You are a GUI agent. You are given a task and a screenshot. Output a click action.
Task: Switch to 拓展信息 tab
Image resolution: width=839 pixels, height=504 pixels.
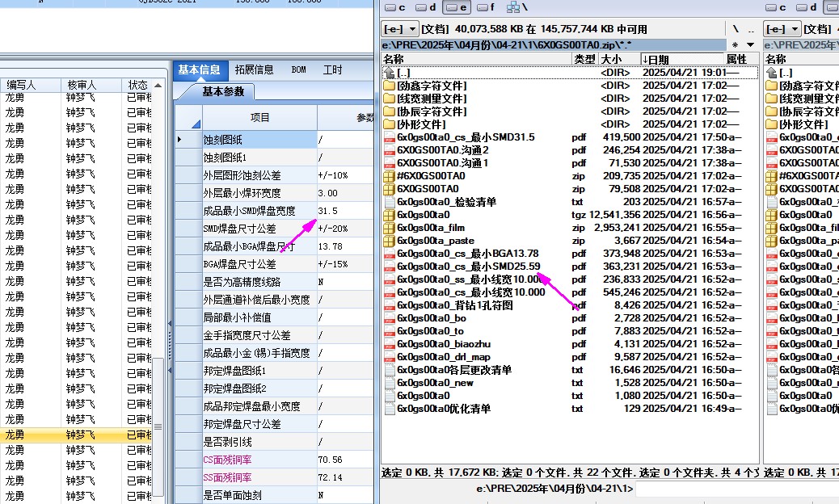(254, 70)
